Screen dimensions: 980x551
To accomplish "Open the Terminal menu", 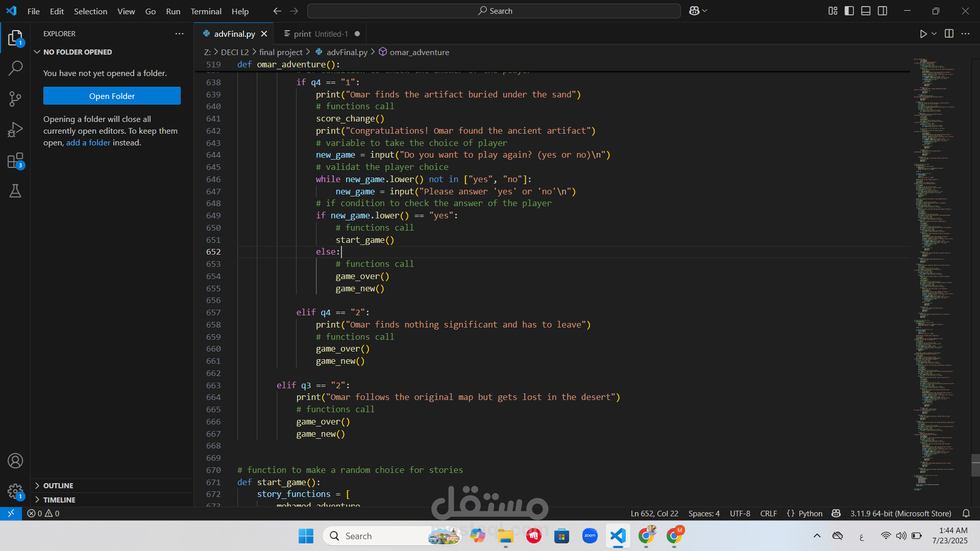I will pyautogui.click(x=206, y=11).
